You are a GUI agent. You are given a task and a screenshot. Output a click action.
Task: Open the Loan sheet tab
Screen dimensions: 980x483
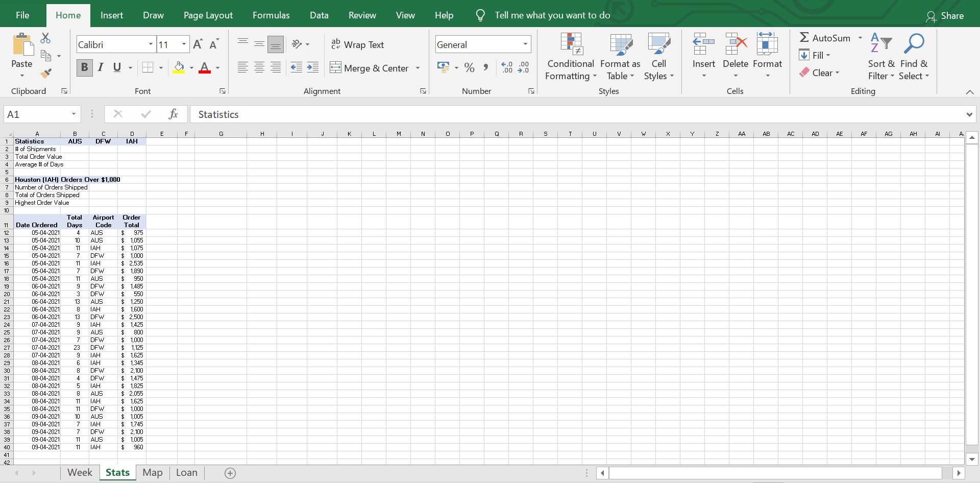[187, 473]
